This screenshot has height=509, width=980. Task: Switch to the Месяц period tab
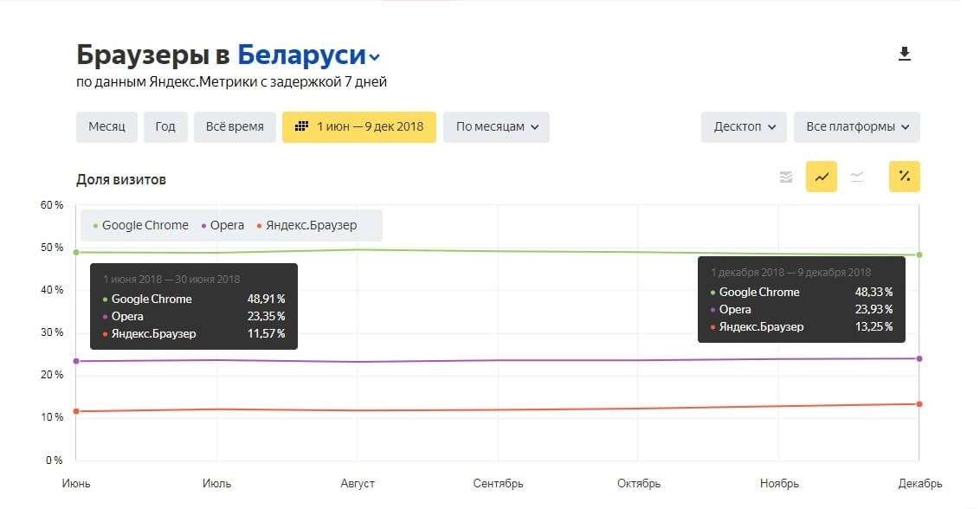(x=106, y=126)
